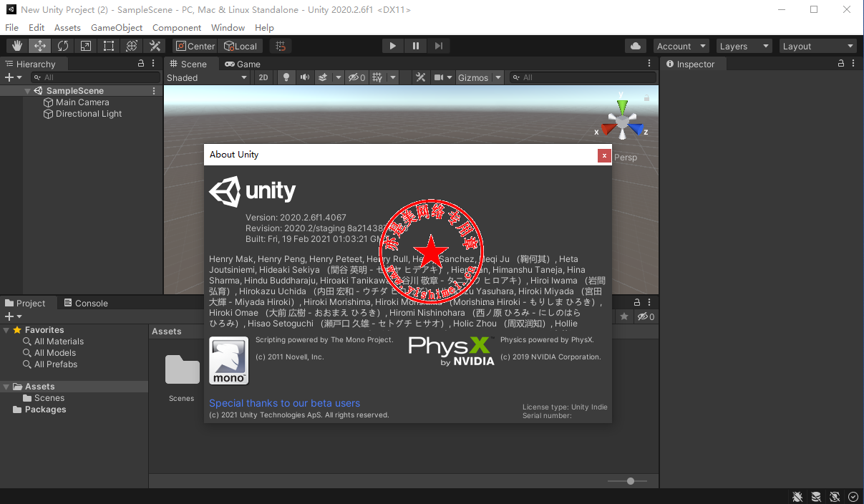Toggle 2D mode in Scene view
The width and height of the screenshot is (864, 504).
263,77
